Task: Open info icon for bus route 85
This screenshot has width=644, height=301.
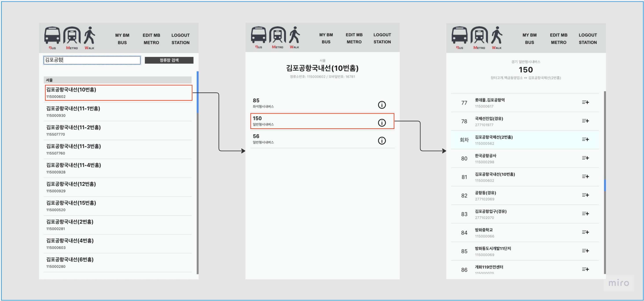Action: coord(382,105)
